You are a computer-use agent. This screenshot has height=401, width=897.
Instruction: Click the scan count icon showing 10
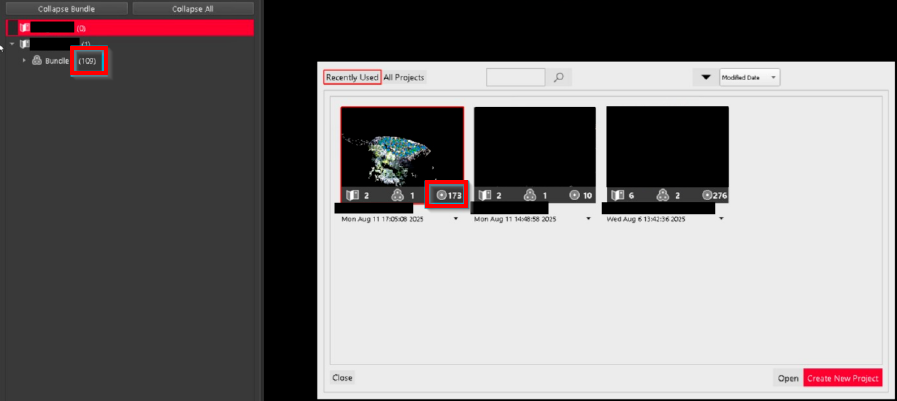pyautogui.click(x=574, y=195)
